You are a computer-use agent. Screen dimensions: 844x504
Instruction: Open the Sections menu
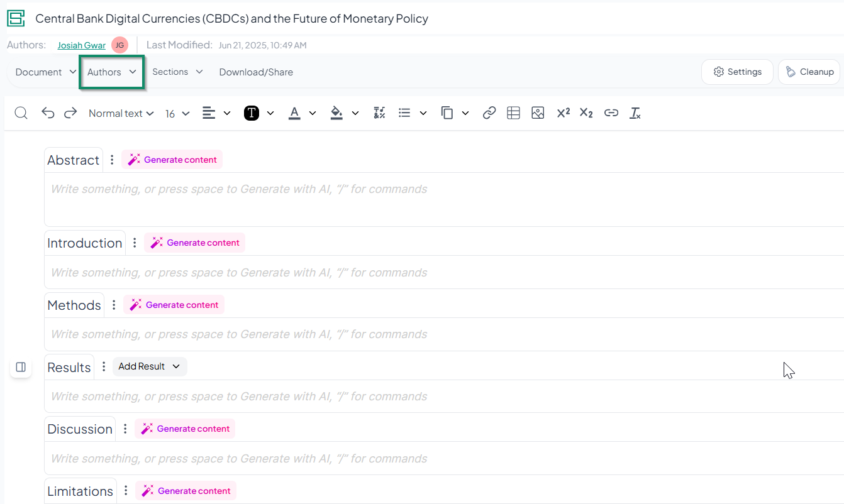pos(177,72)
